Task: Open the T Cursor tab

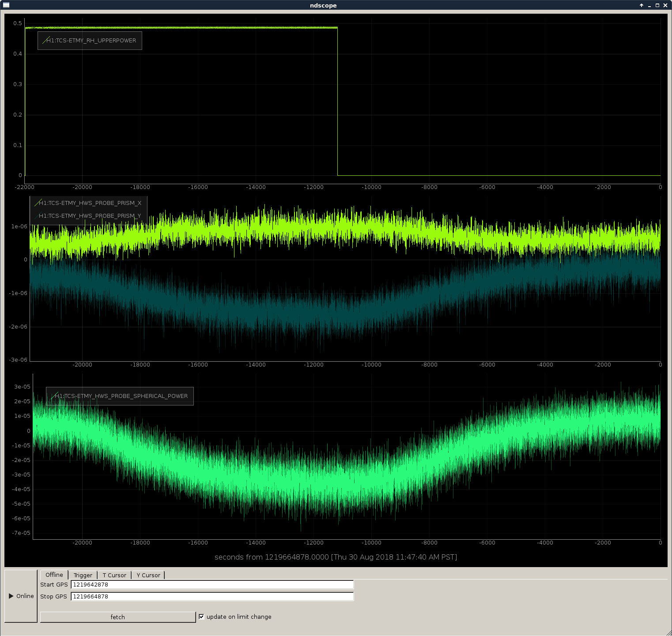Action: 114,575
